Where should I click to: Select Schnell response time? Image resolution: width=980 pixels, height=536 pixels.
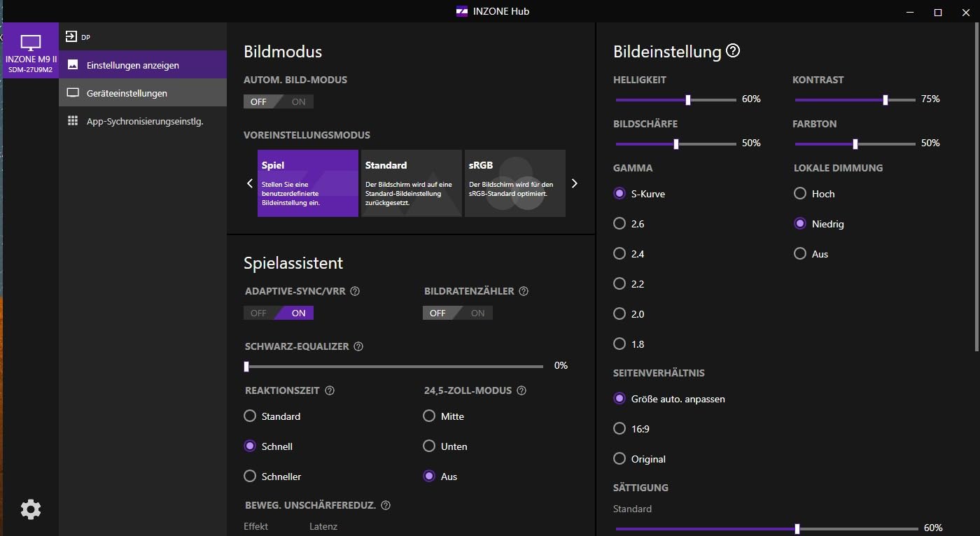268,446
